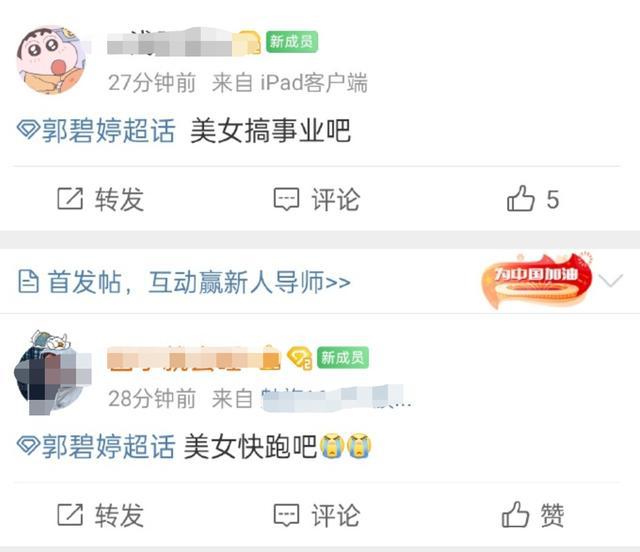Tap the 新成员 badge on first user
This screenshot has height=552, width=640.
click(x=292, y=42)
